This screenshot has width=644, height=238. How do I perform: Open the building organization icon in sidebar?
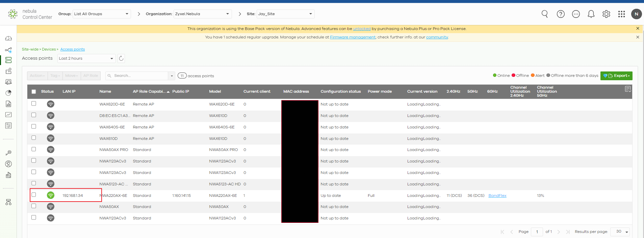coord(8,175)
